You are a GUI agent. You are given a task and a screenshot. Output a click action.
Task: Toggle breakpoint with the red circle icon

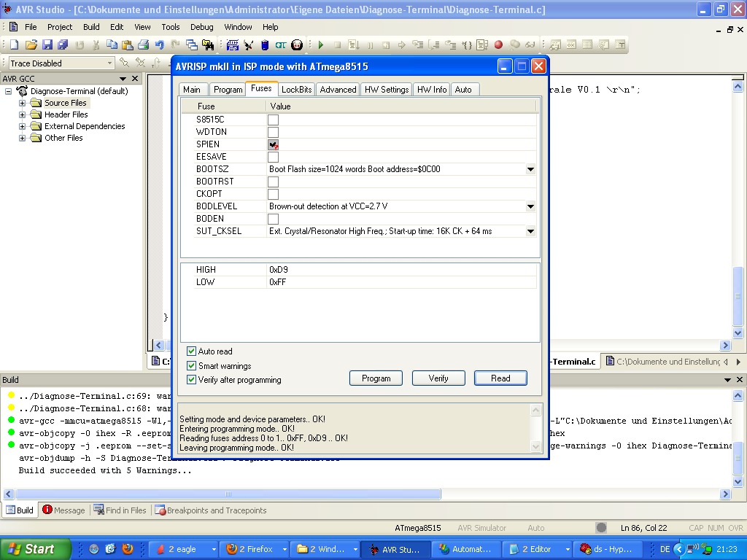coord(498,44)
